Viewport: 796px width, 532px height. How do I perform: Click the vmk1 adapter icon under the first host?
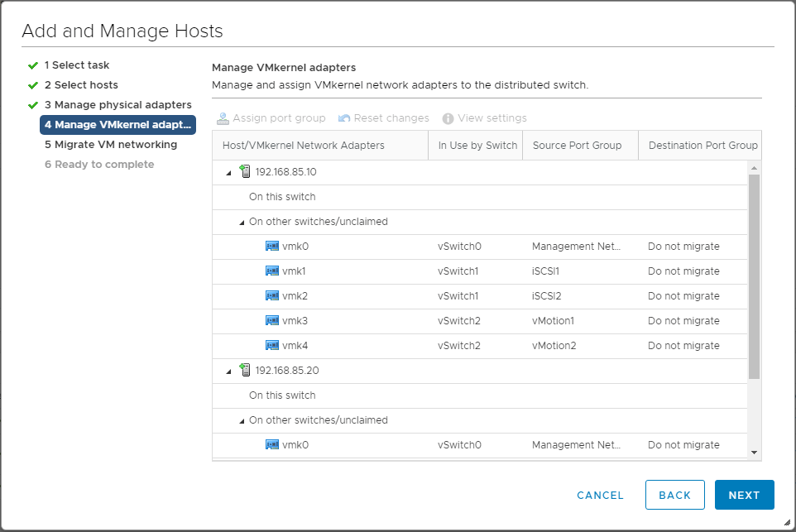[271, 271]
